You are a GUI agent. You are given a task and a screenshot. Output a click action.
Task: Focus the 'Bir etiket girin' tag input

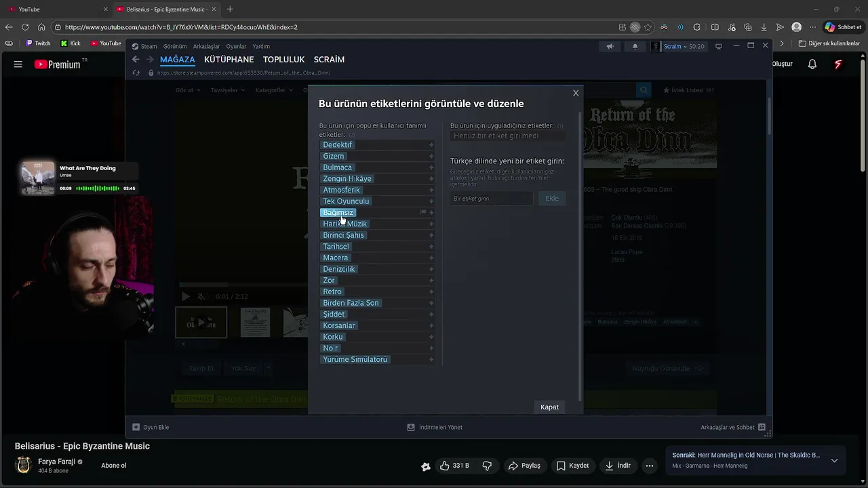492,199
